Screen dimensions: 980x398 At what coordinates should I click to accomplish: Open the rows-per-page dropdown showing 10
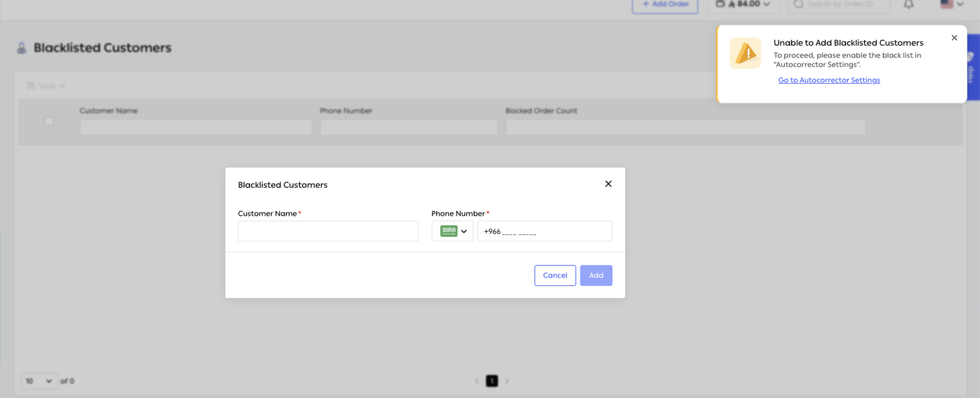(39, 381)
